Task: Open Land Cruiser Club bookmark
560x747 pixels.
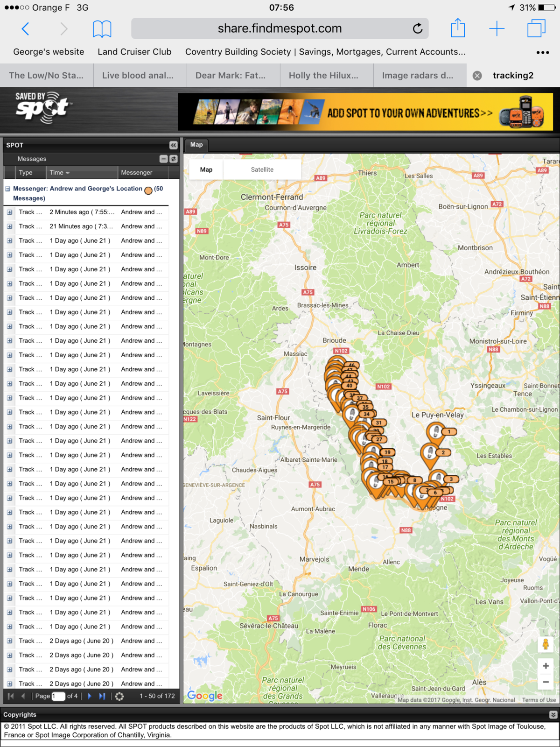Action: point(134,52)
